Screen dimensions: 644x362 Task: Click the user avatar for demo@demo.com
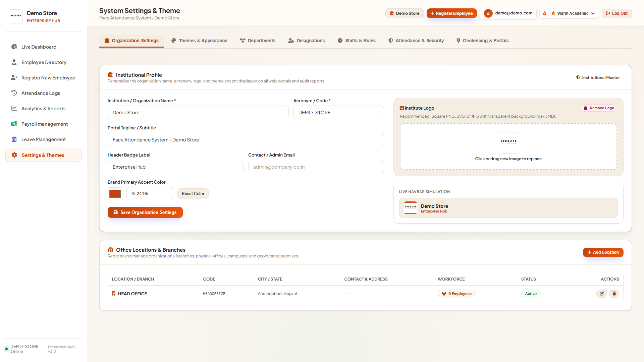(x=488, y=13)
